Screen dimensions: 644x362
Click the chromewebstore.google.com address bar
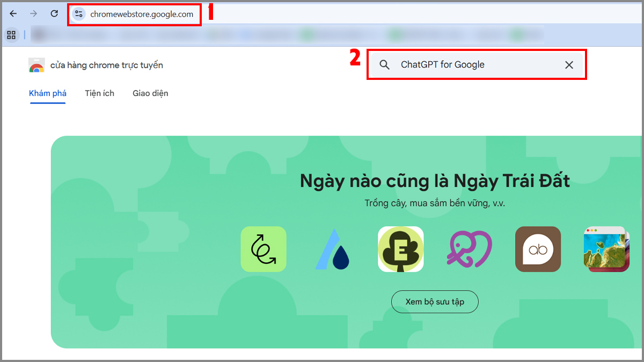tap(142, 14)
